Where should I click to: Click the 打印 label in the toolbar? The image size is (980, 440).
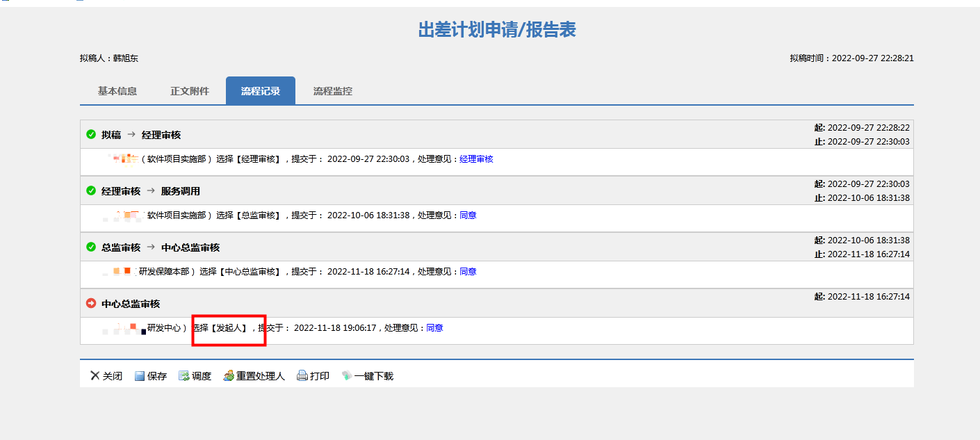(320, 376)
